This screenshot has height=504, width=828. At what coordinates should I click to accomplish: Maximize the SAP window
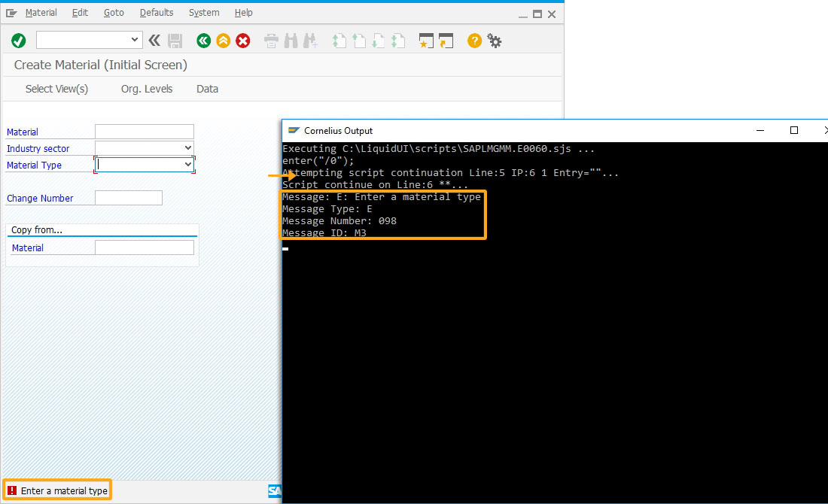537,14
